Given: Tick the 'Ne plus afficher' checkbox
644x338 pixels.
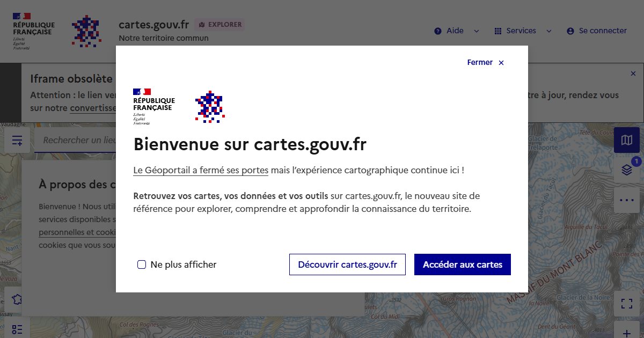Looking at the screenshot, I should [x=142, y=264].
